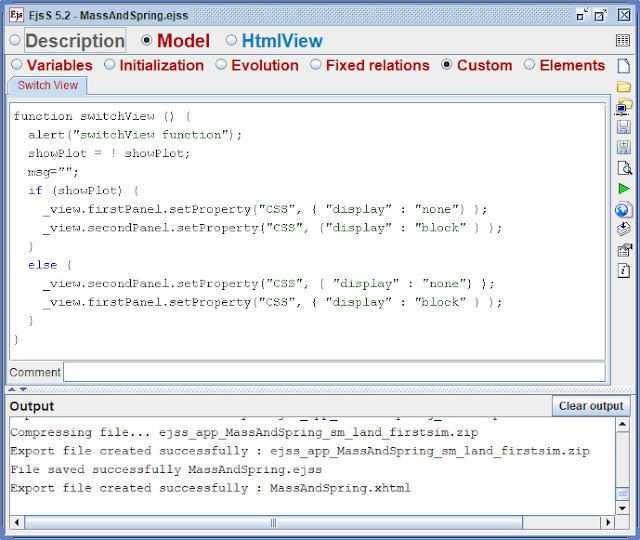Open the search magnifier page icon

[624, 168]
